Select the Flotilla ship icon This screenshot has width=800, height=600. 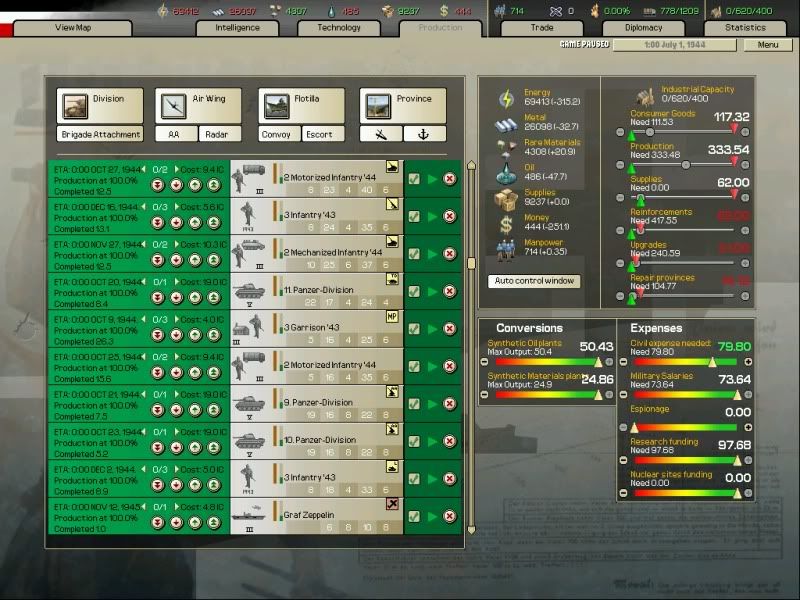(275, 105)
